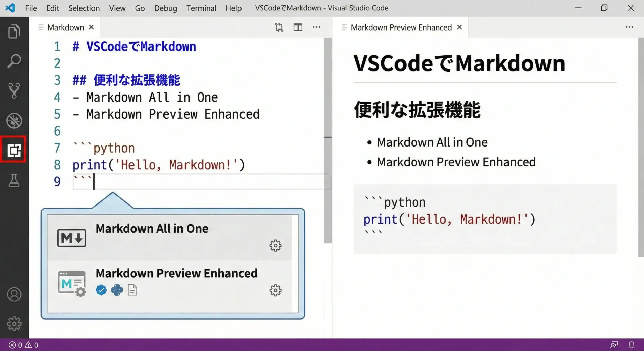Show errors and warnings in status bar

(x=23, y=345)
